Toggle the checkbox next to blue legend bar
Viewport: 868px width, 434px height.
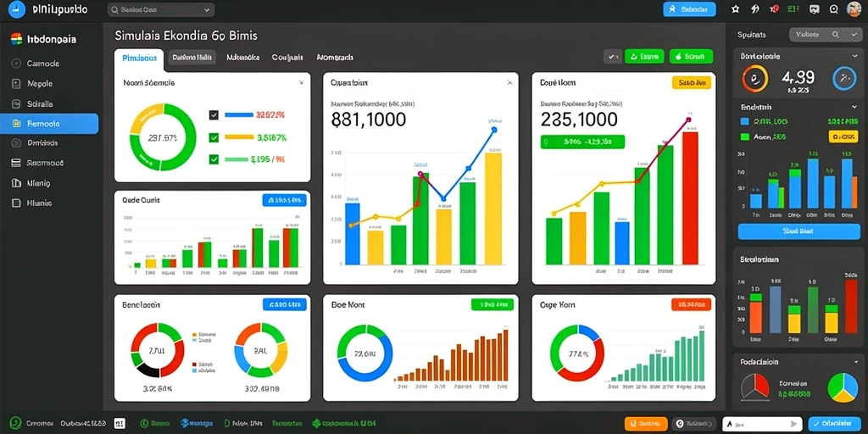[x=214, y=115]
